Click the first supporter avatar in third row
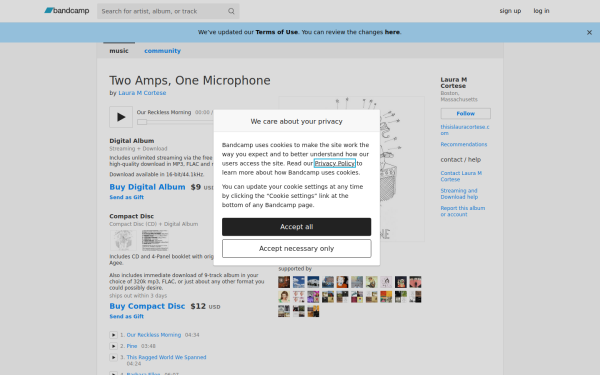This screenshot has width=600, height=375. click(284, 311)
